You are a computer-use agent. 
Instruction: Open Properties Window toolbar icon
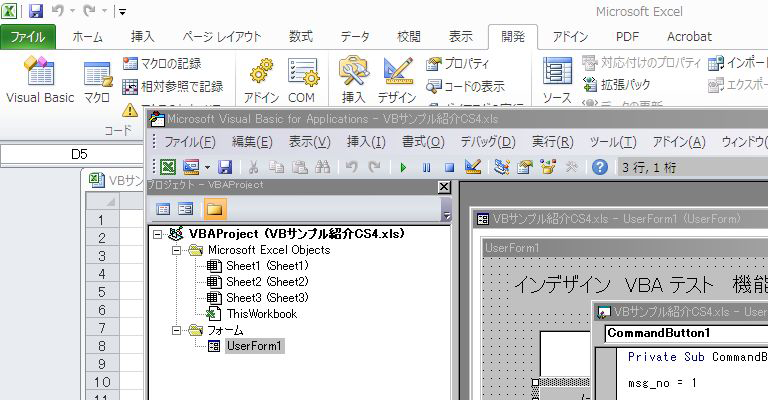(x=525, y=167)
